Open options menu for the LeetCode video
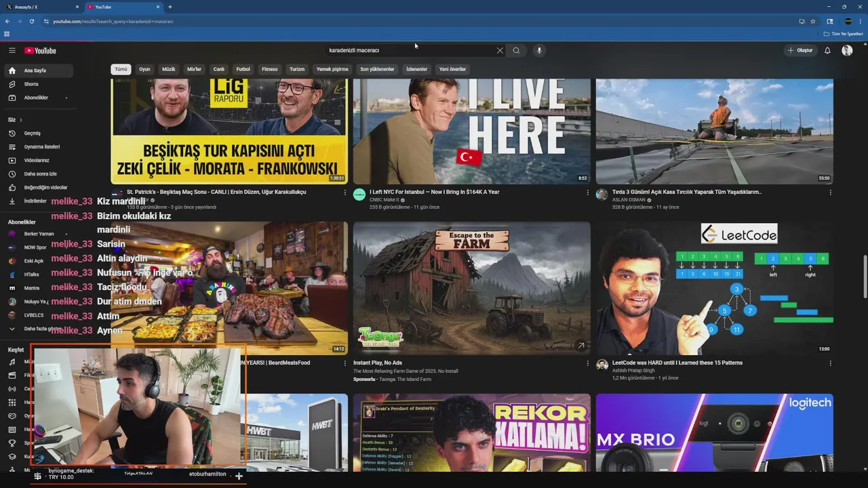The width and height of the screenshot is (868, 488). pos(830,363)
